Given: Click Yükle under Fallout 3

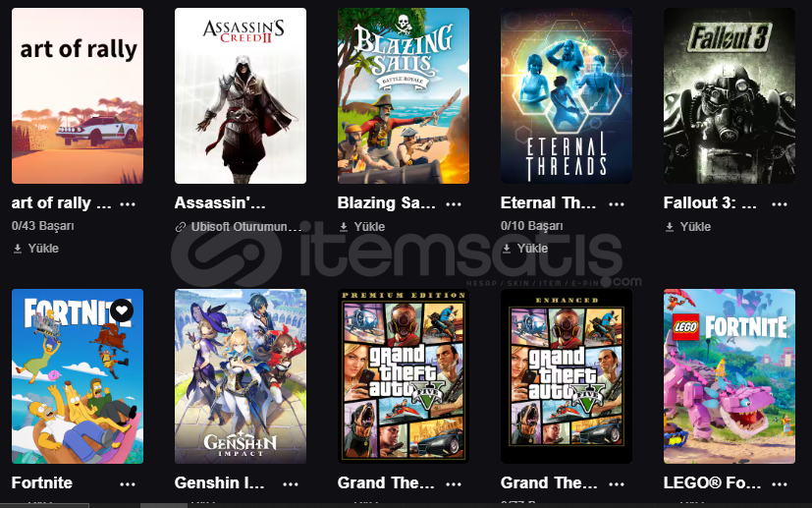Looking at the screenshot, I should [x=687, y=227].
